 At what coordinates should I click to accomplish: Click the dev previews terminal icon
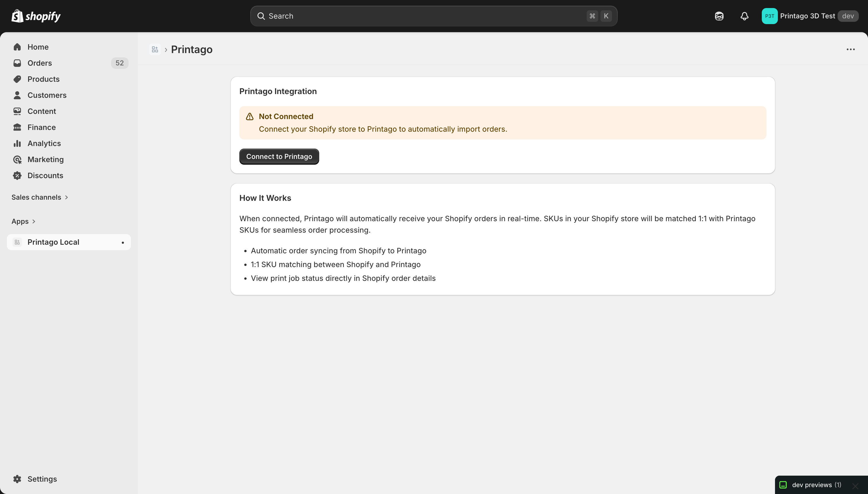tap(783, 485)
